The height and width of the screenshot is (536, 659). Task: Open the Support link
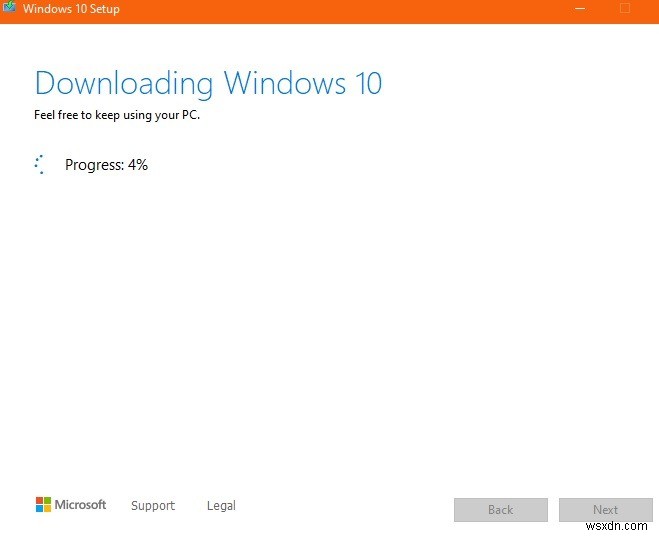[153, 505]
